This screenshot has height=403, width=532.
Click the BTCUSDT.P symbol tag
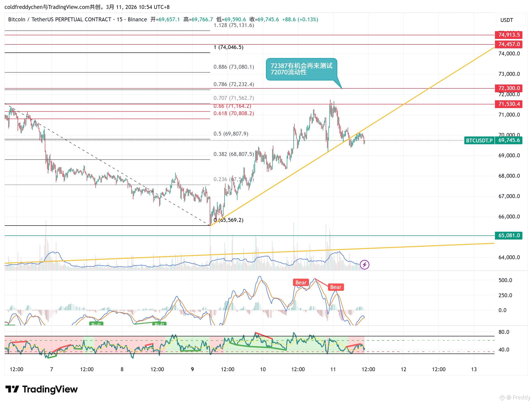pos(479,140)
